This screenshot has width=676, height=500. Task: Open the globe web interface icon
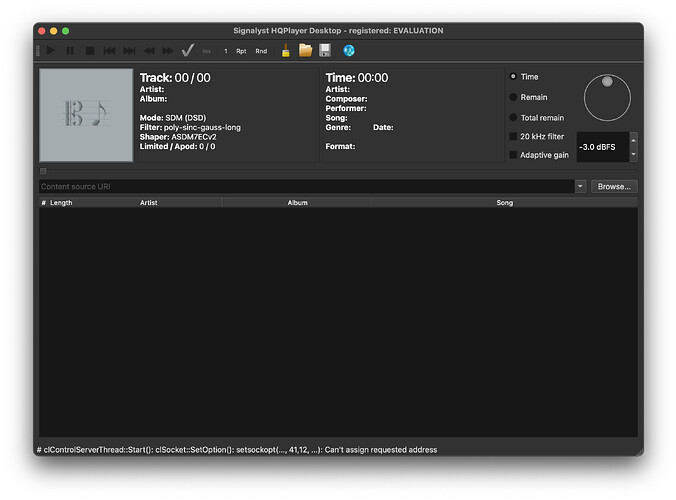coord(349,50)
